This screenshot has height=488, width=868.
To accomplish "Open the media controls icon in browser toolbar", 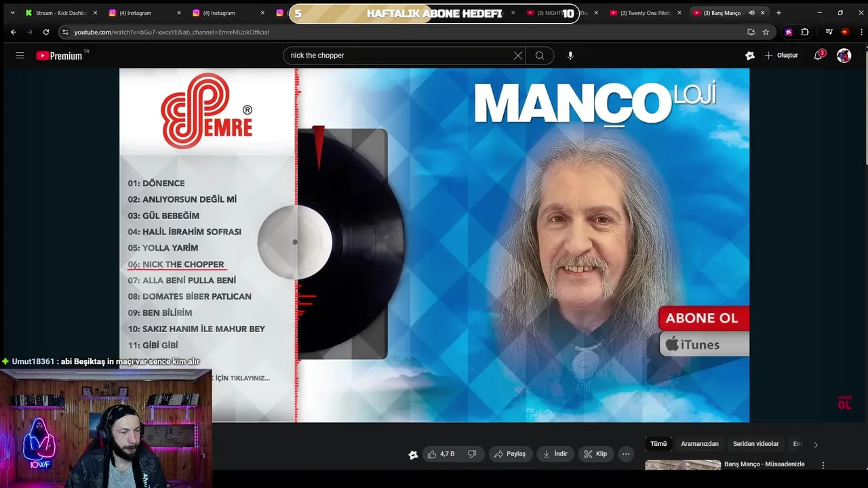I will click(829, 32).
